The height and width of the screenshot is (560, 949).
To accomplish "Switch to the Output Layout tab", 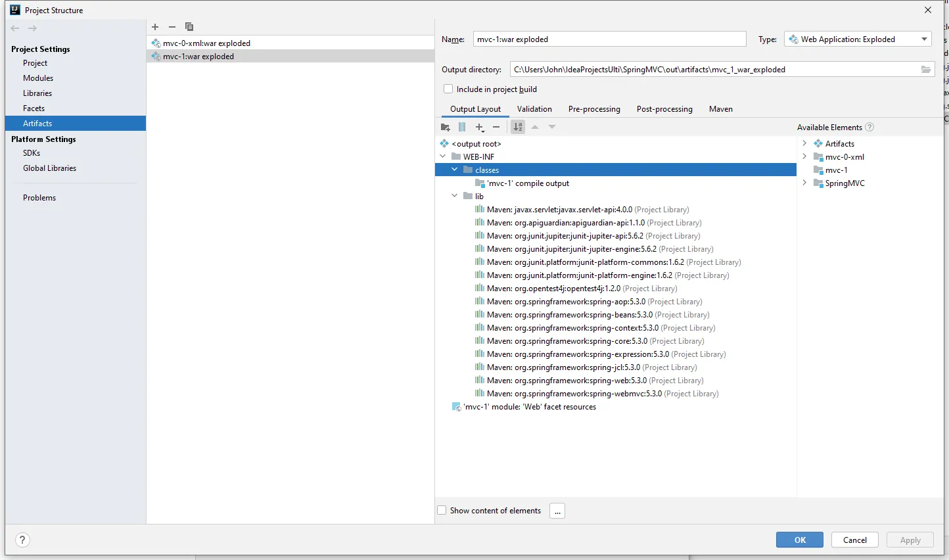I will click(475, 109).
